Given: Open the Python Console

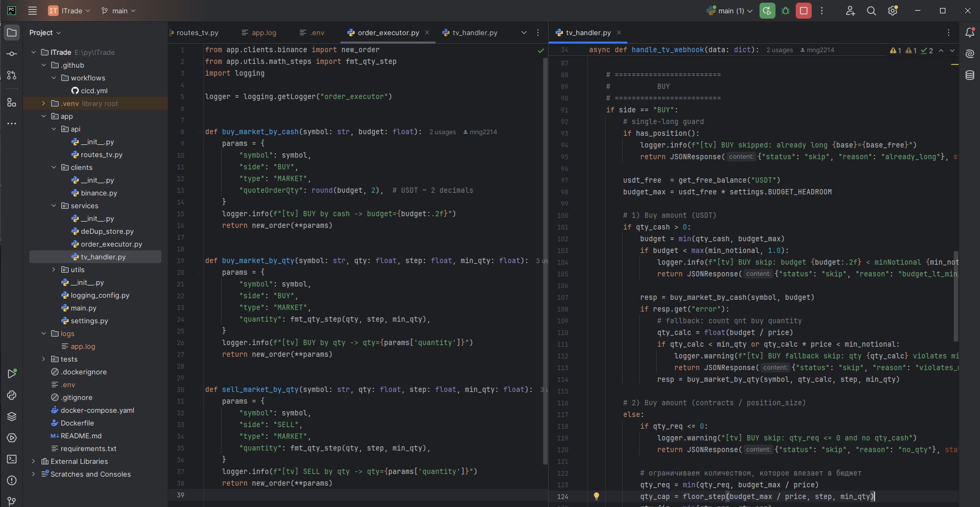Looking at the screenshot, I should coord(12,395).
